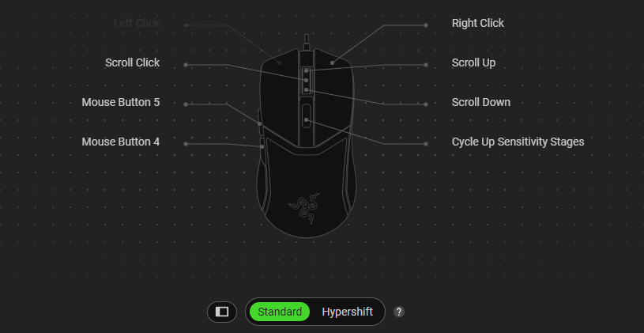Image resolution: width=644 pixels, height=333 pixels.
Task: Click the Razer logo on the mouse
Action: [304, 208]
